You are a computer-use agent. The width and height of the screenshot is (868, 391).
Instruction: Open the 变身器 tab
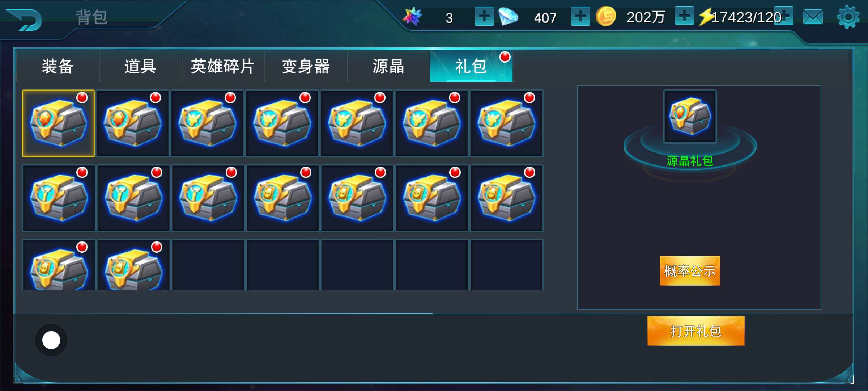point(306,66)
